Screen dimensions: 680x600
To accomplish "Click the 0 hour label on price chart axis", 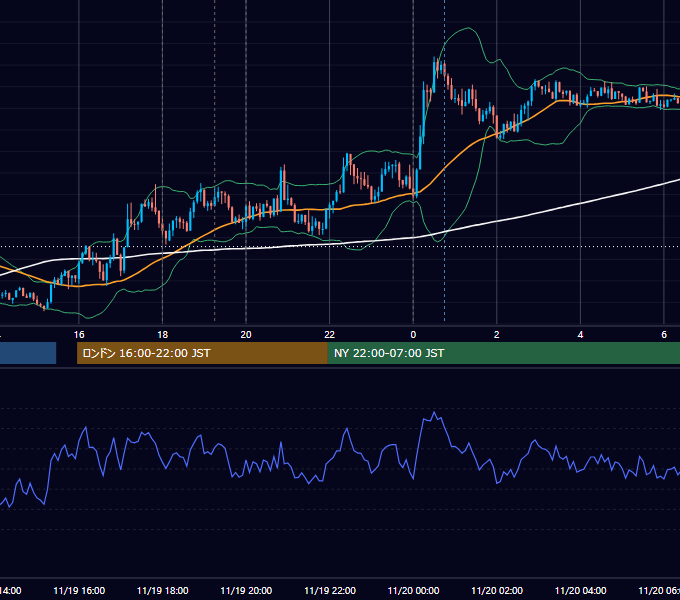I will coord(413,335).
